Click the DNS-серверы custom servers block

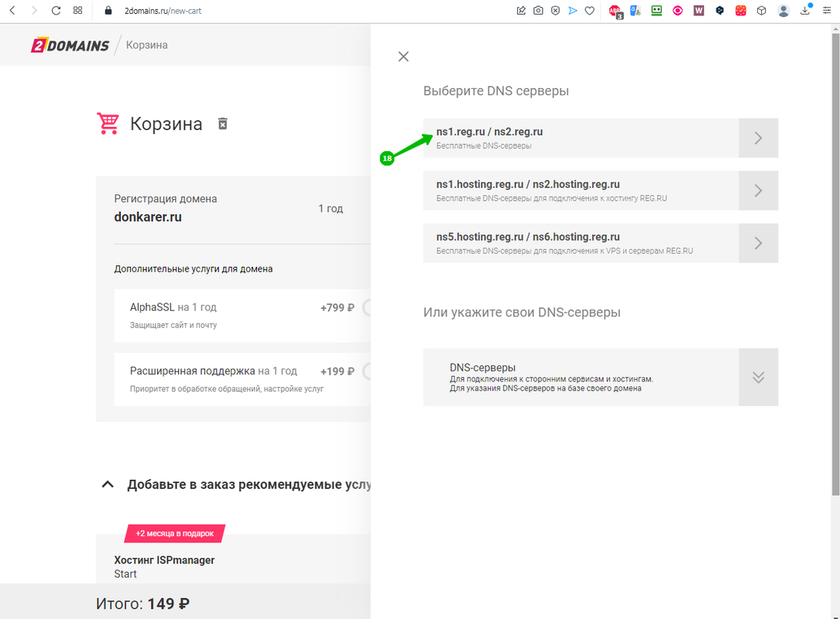(601, 377)
